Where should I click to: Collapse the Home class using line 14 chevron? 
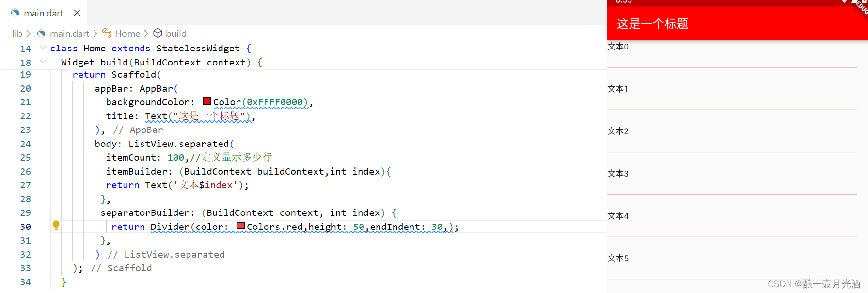pyautogui.click(x=43, y=48)
